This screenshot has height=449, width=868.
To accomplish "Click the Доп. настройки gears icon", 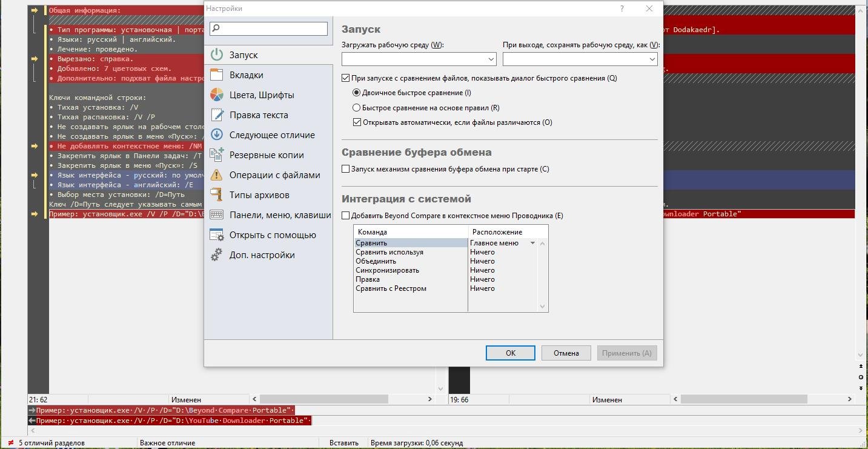I will tap(217, 254).
